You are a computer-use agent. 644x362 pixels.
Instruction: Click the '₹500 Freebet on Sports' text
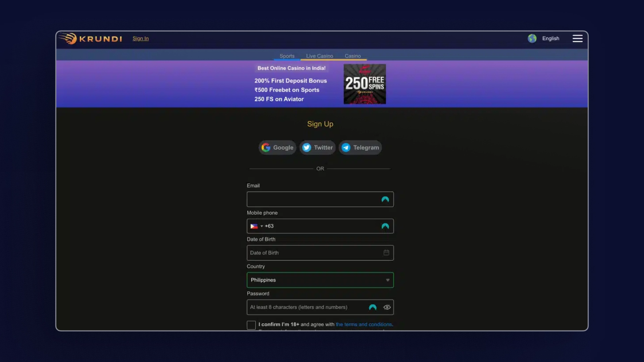[287, 90]
